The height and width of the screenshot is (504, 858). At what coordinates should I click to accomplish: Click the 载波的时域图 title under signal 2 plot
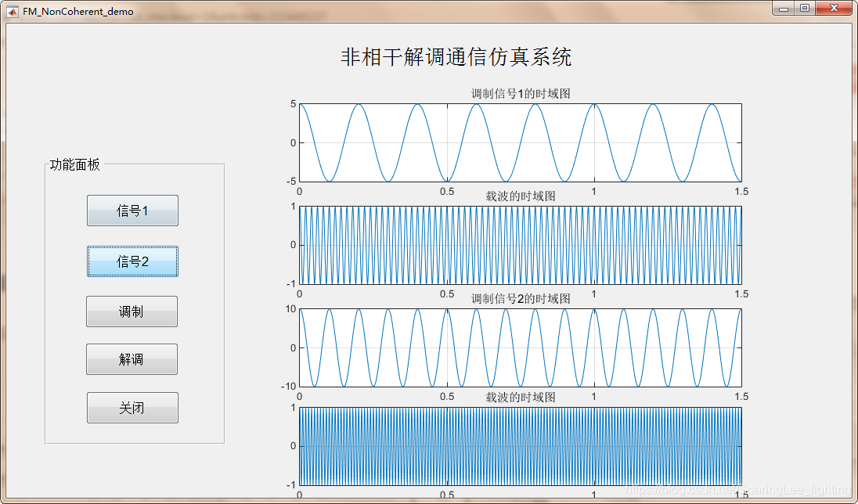tap(521, 398)
